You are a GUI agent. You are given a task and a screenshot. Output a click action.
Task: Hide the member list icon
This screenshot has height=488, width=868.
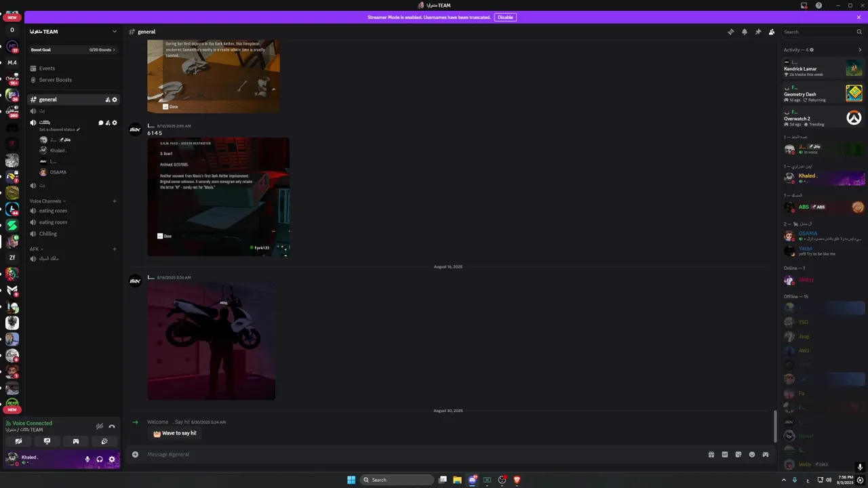[x=772, y=32]
